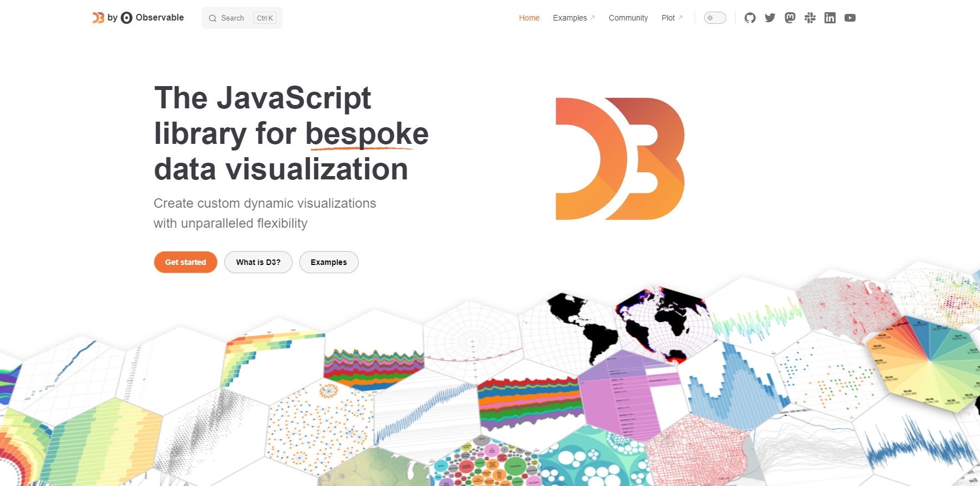Click 'Create custom dynamic visualizations' tagline

pos(265,203)
